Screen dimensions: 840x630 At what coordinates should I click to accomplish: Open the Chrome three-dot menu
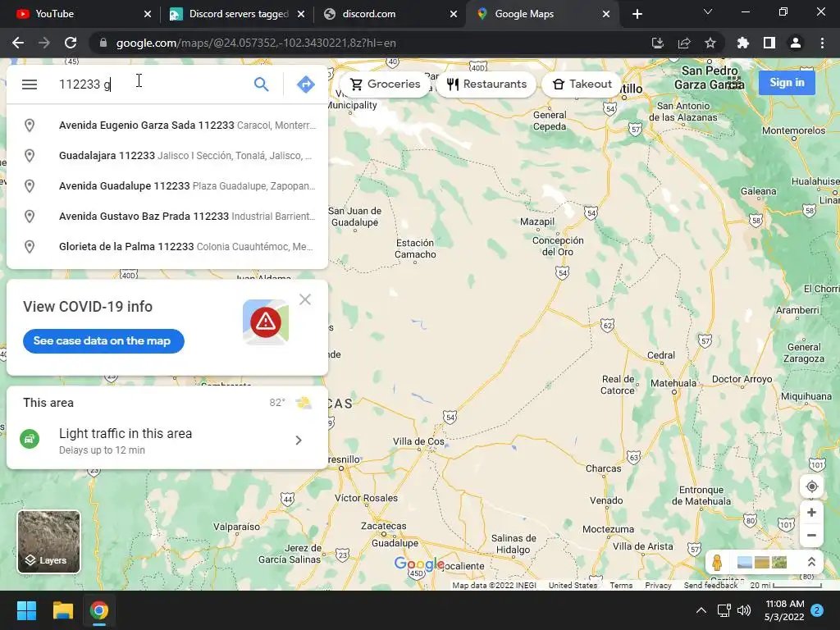pos(822,43)
